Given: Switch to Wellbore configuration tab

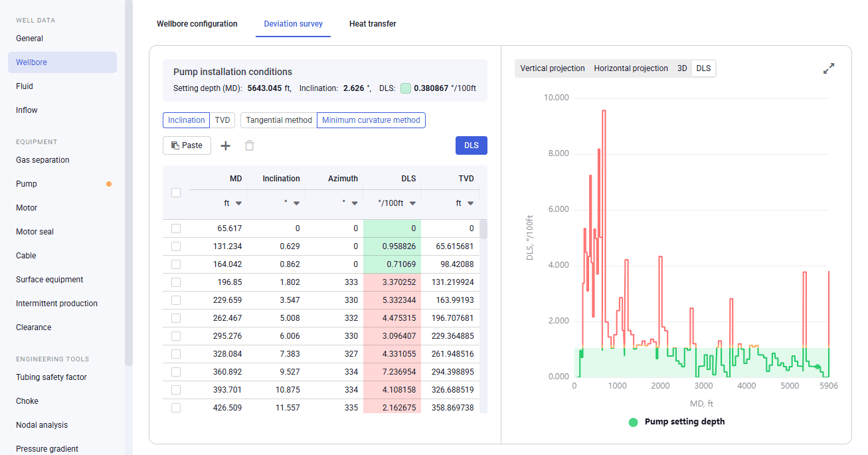Looking at the screenshot, I should point(197,24).
